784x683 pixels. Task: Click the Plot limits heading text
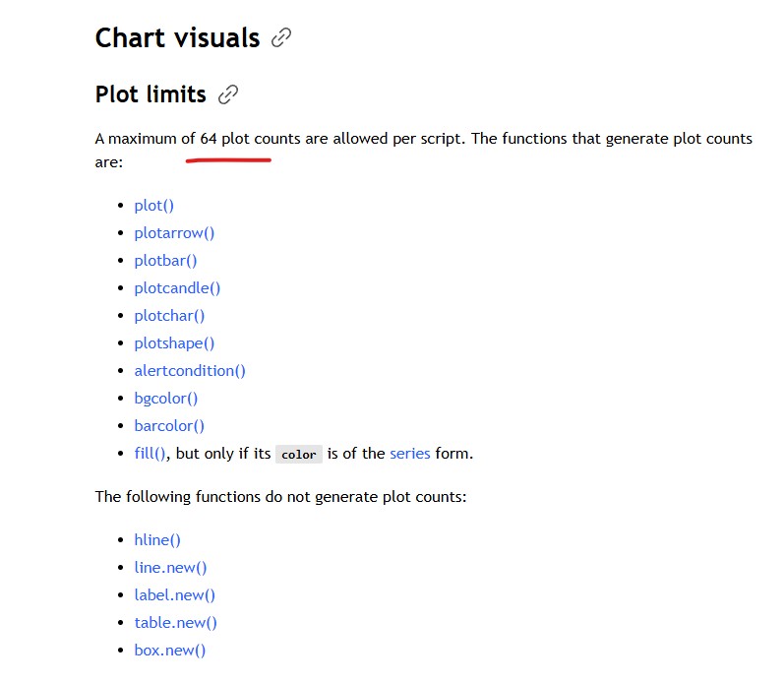point(151,94)
